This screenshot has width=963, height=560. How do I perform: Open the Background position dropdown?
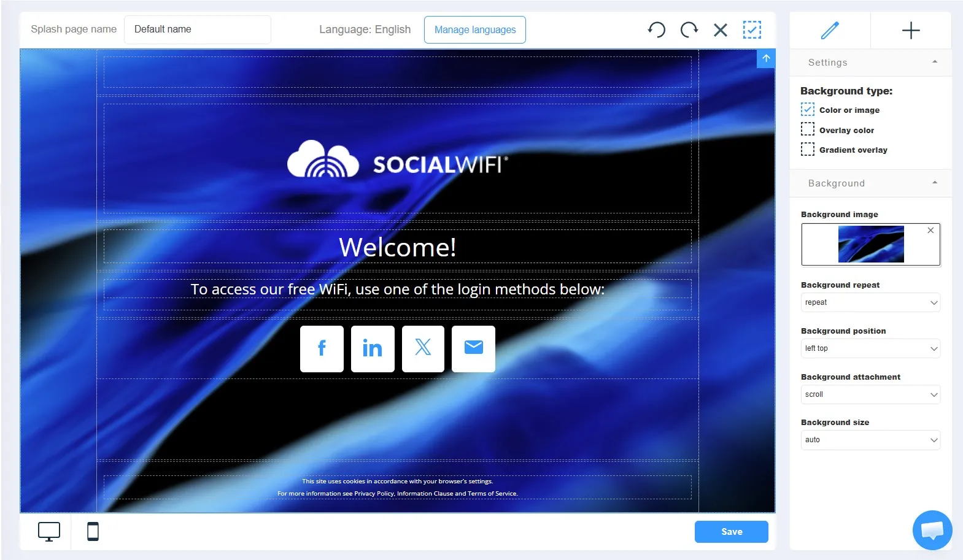point(870,348)
